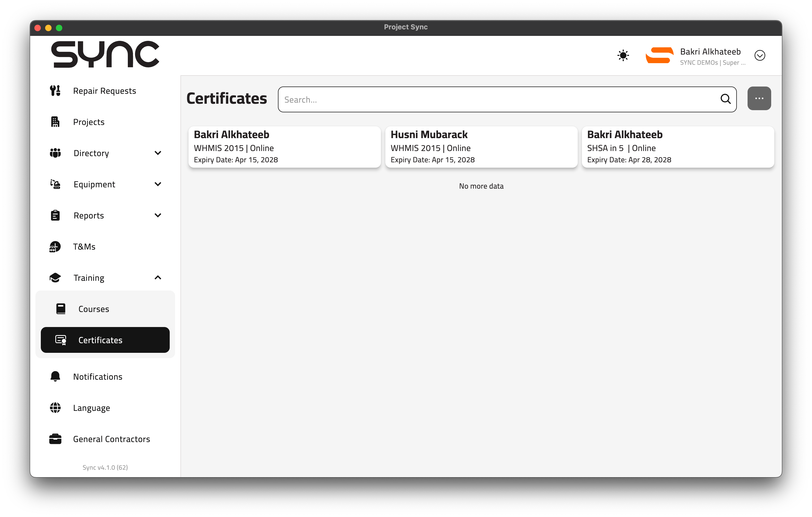Open the three-dots more options button
Screen dimensions: 812x517
[759, 98]
